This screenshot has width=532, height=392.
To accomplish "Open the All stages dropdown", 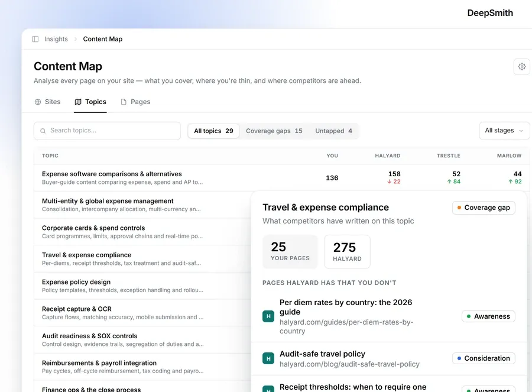I will pos(504,131).
